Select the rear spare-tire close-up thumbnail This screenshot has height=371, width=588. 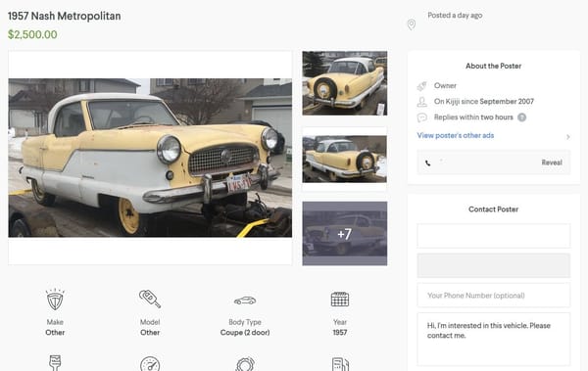click(x=345, y=83)
